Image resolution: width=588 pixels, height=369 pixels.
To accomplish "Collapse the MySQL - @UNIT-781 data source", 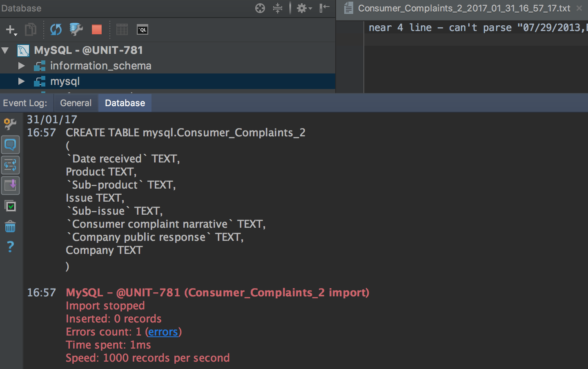I will [x=5, y=51].
